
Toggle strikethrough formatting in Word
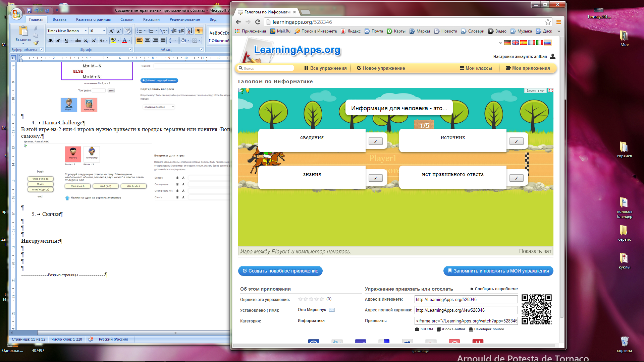pos(78,41)
